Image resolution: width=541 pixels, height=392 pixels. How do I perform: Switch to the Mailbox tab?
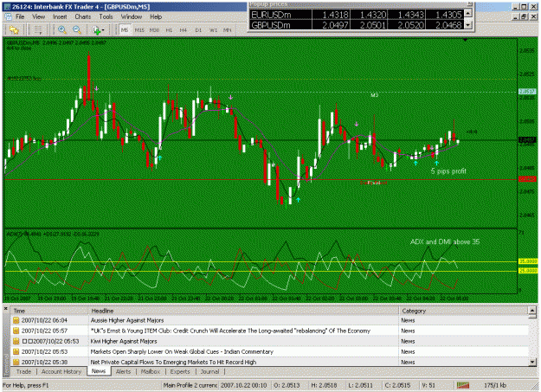pos(151,371)
